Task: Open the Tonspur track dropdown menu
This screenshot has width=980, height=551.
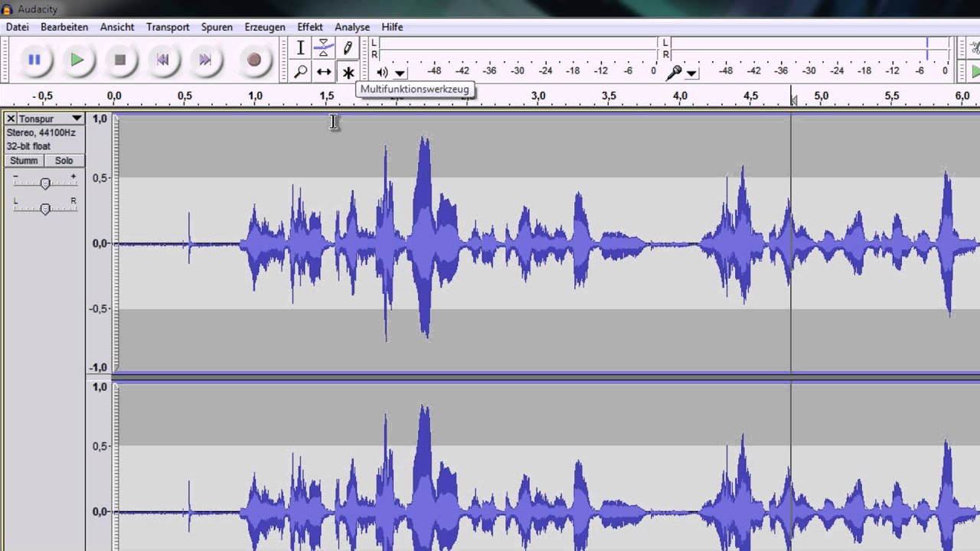Action: point(51,119)
